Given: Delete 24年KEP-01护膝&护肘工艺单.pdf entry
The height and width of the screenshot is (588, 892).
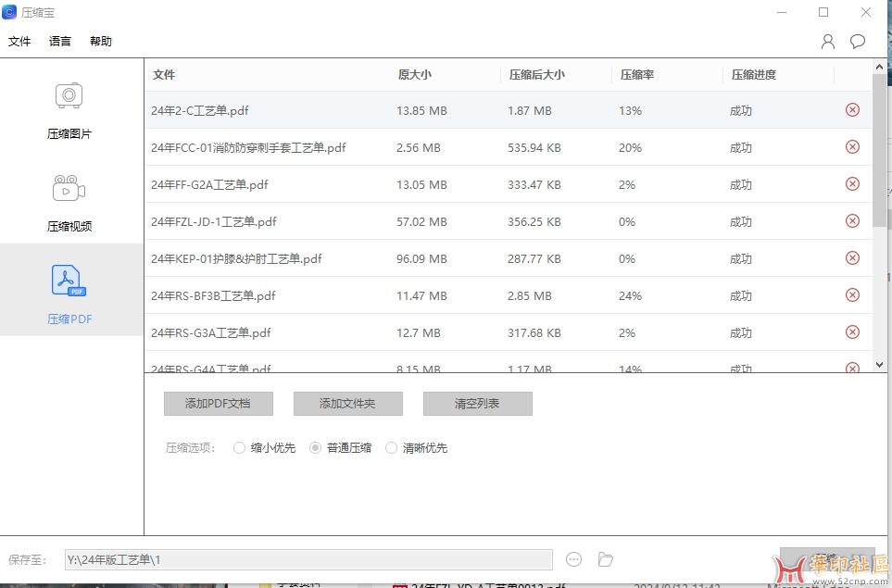Looking at the screenshot, I should coord(851,258).
